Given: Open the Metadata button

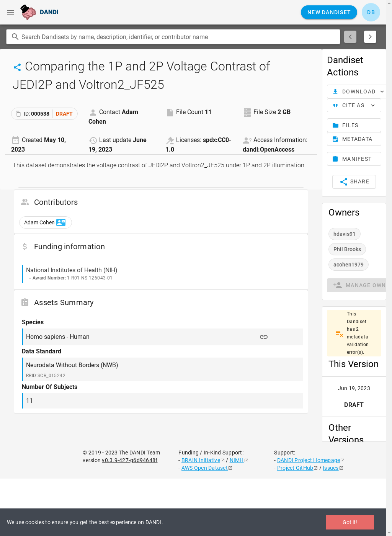Looking at the screenshot, I should [354, 139].
